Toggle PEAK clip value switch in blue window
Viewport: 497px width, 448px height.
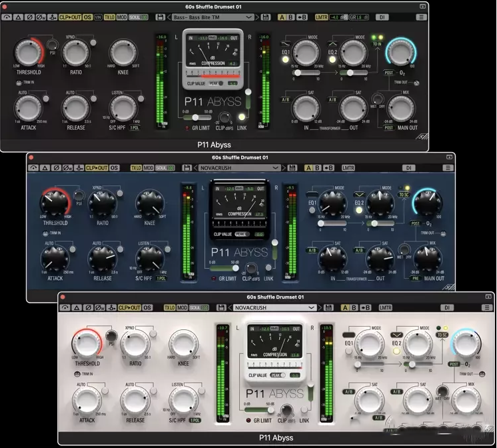(242, 234)
